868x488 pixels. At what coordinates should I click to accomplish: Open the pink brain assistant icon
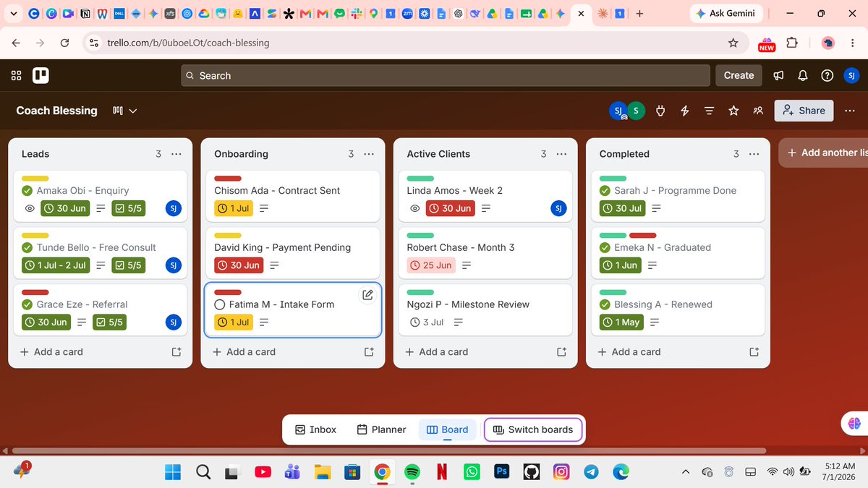[x=854, y=424]
